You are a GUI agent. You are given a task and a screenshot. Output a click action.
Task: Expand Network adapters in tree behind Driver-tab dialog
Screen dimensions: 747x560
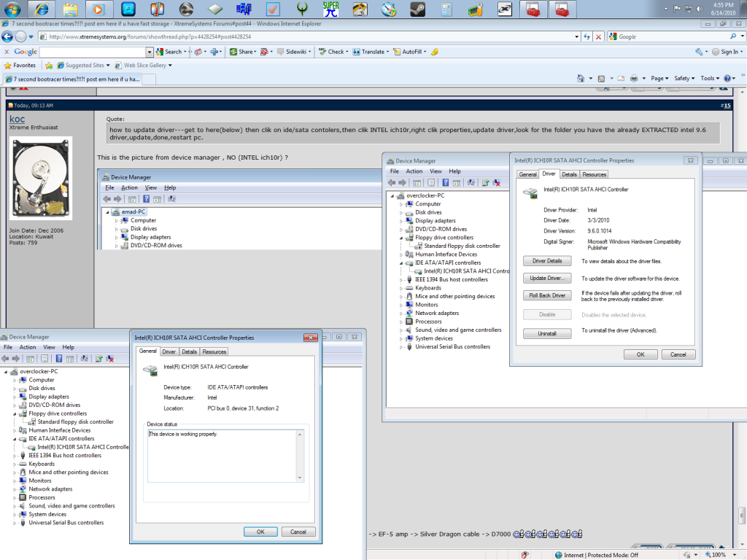pyautogui.click(x=401, y=314)
